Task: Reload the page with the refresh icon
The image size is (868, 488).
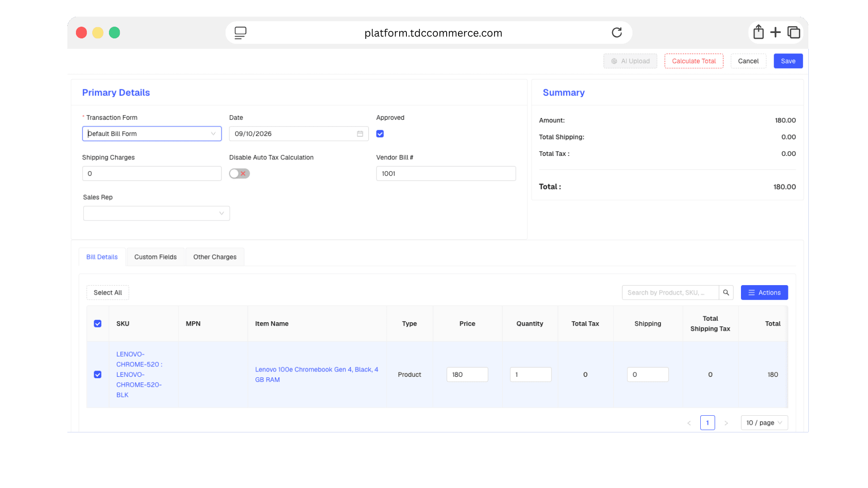Action: coord(617,33)
